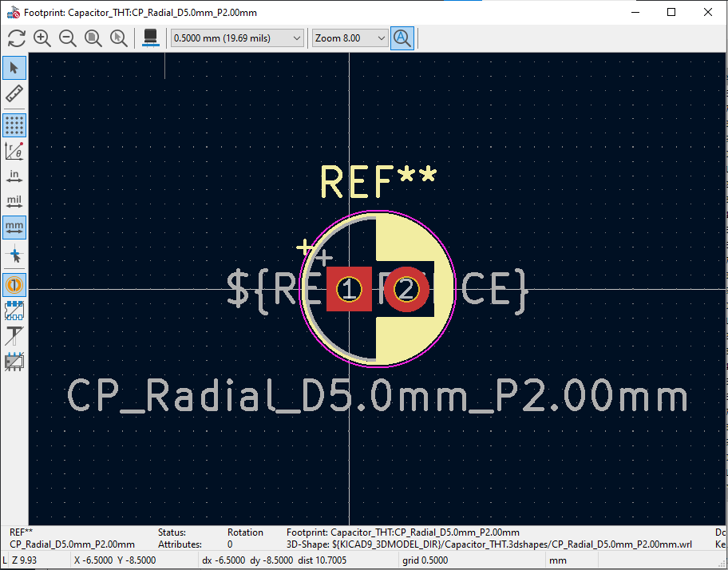The width and height of the screenshot is (728, 570).
Task: Click pad 2 in the footprint
Action: [x=406, y=289]
